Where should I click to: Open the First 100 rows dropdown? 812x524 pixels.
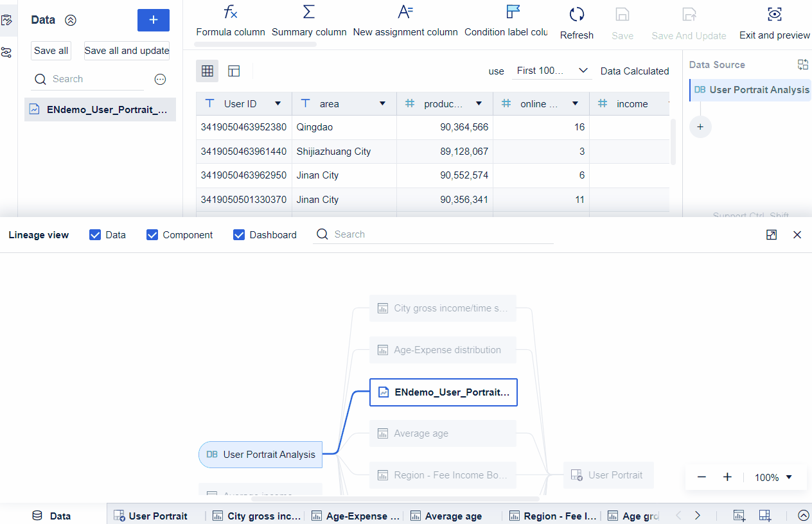[551, 71]
